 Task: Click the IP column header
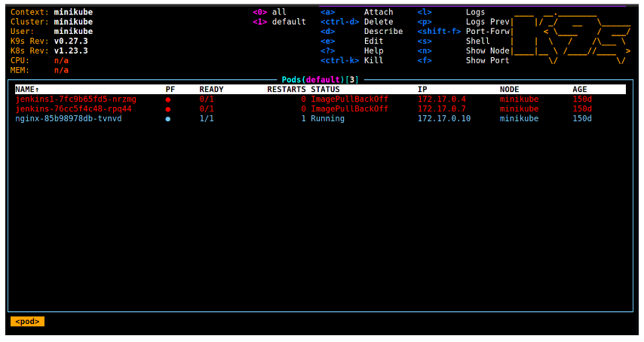(x=422, y=90)
